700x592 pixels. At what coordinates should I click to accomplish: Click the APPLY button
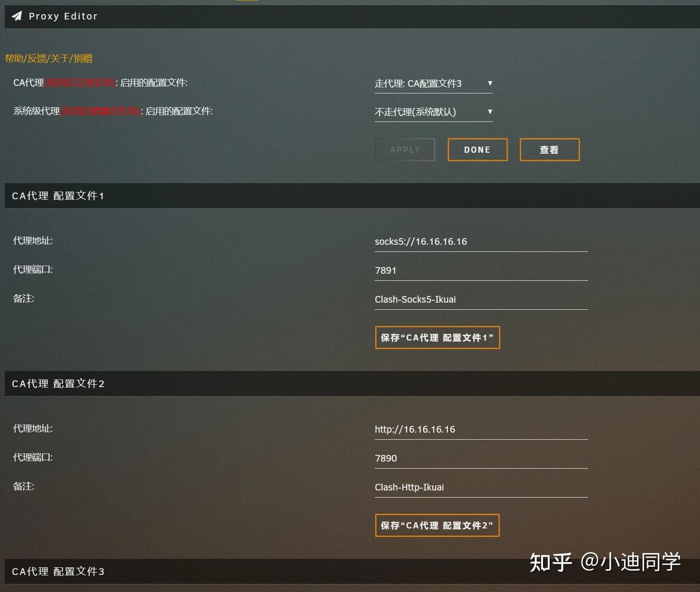(405, 150)
